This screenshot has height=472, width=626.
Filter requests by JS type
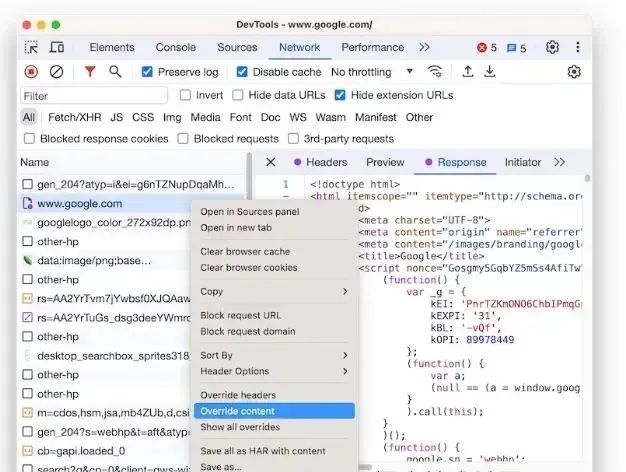pos(117,117)
